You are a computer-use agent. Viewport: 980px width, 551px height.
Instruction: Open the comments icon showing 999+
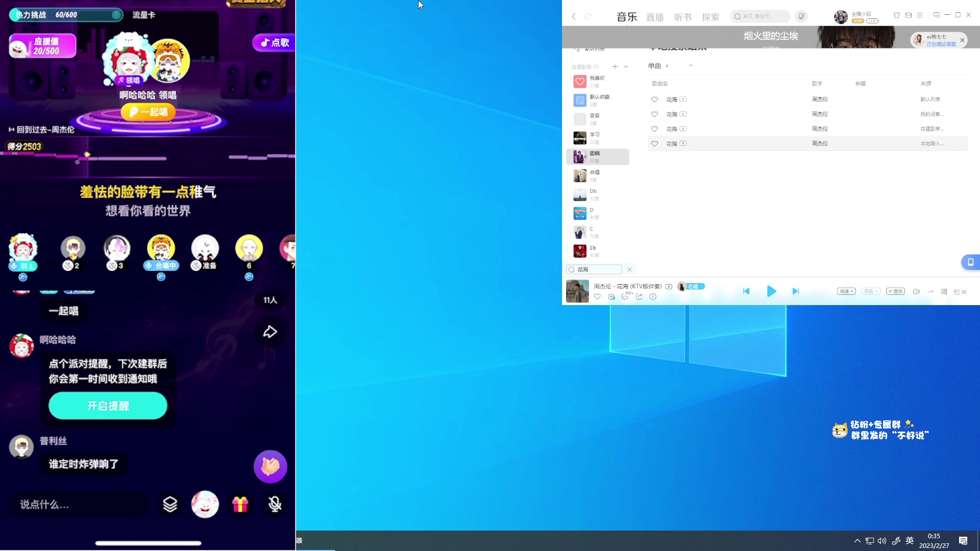coord(625,296)
